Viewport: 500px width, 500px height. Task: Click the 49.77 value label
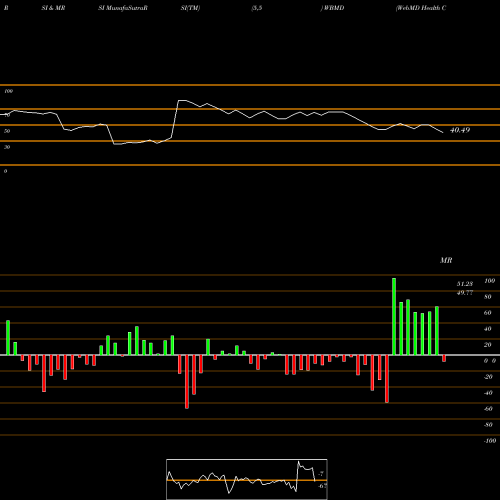(x=465, y=293)
